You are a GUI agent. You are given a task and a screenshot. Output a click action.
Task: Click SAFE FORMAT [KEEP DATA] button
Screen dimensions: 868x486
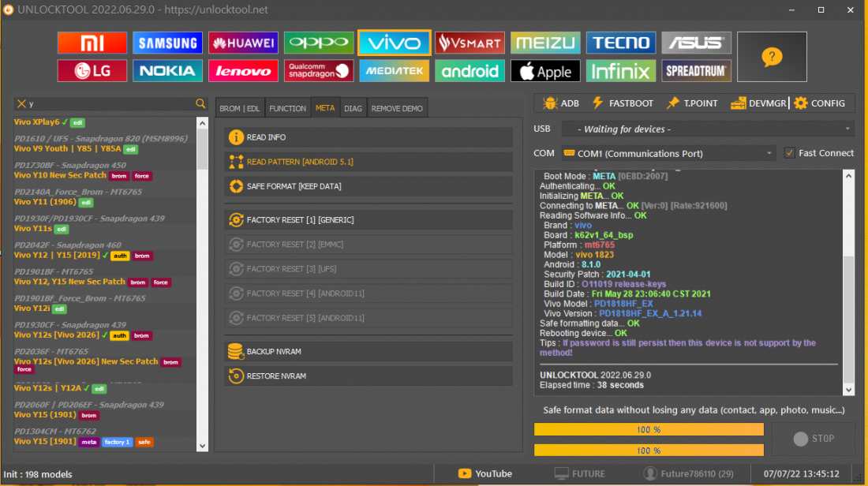[x=369, y=186]
